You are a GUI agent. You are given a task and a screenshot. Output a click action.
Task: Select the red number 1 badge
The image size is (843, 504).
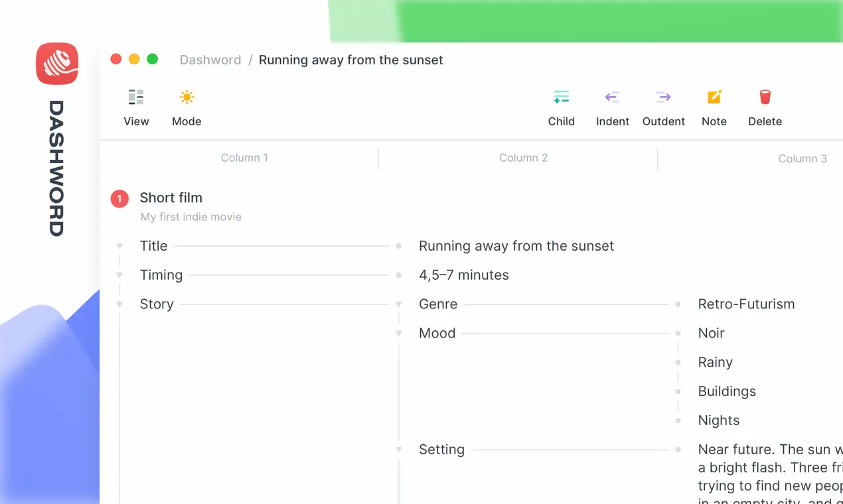(119, 198)
